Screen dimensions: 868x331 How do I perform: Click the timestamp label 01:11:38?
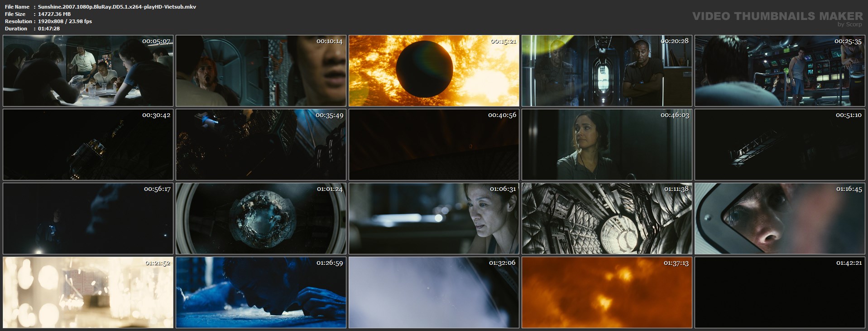676,189
